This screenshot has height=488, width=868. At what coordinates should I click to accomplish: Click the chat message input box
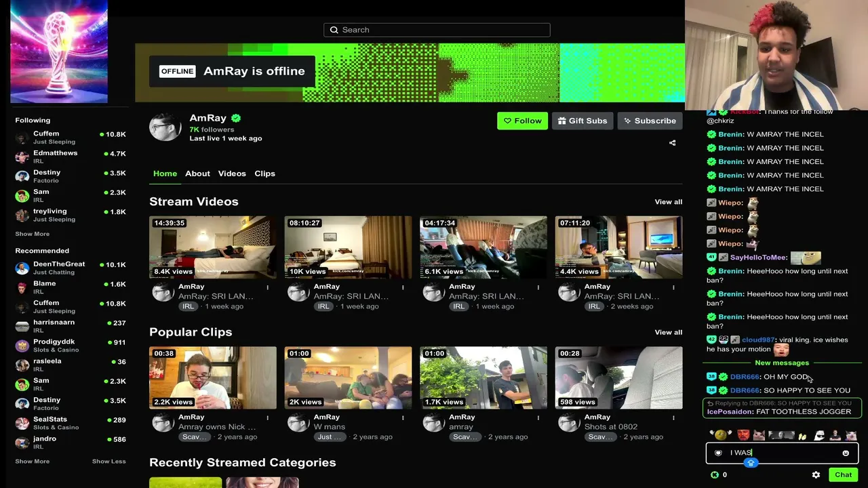(x=782, y=453)
